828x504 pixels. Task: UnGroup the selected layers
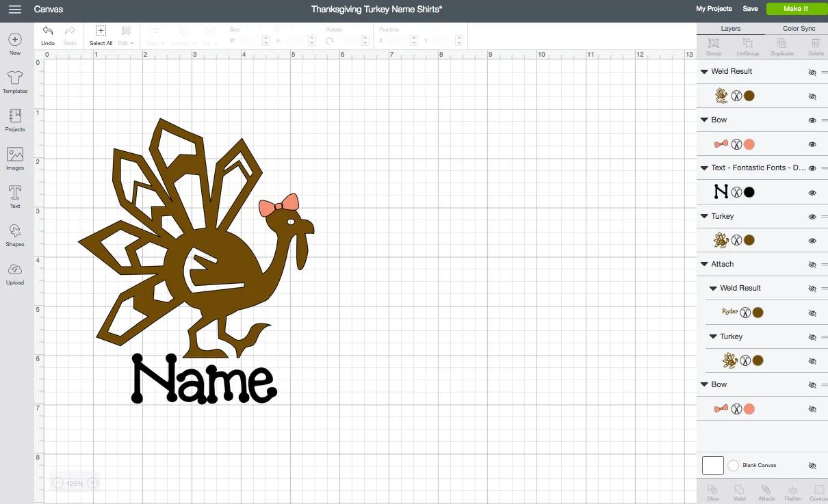[748, 47]
